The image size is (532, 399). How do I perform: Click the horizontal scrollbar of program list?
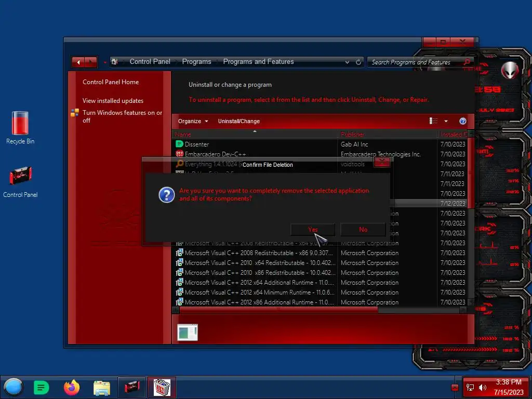click(278, 310)
